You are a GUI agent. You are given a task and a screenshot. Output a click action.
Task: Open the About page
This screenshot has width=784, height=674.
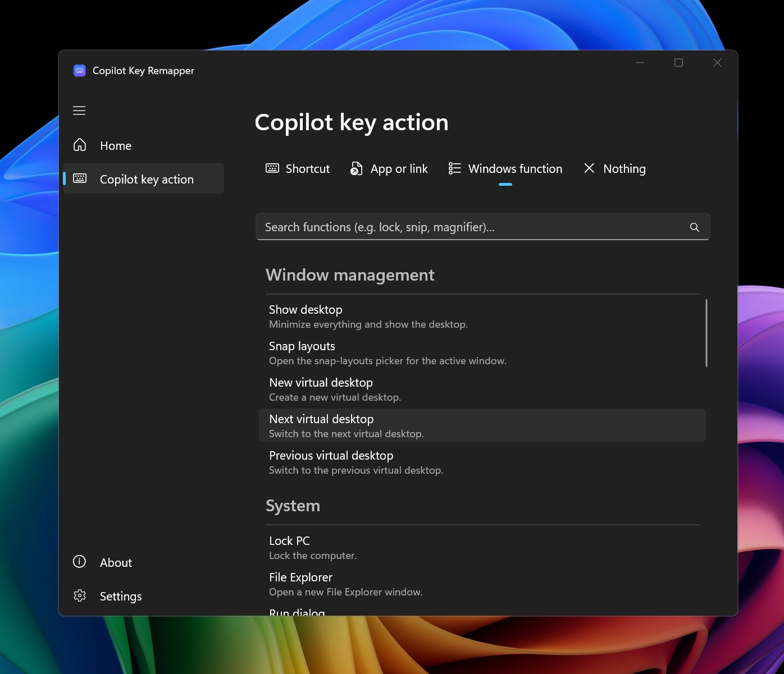[144, 562]
